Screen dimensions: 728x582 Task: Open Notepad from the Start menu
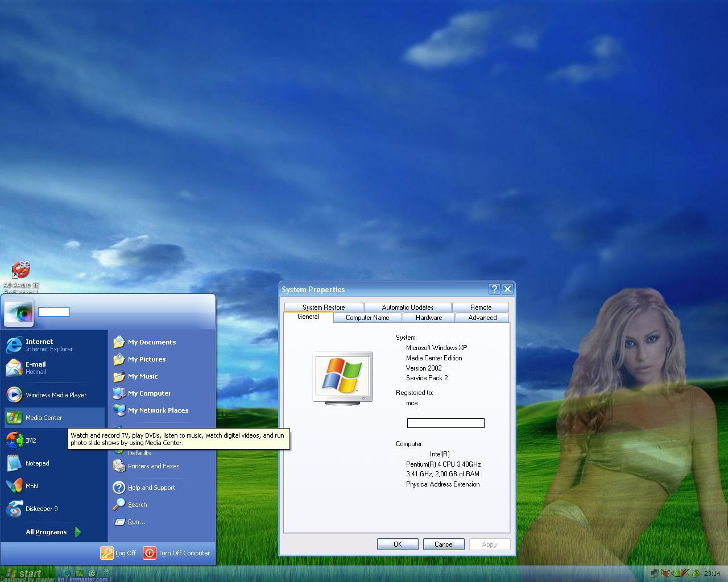(54, 463)
